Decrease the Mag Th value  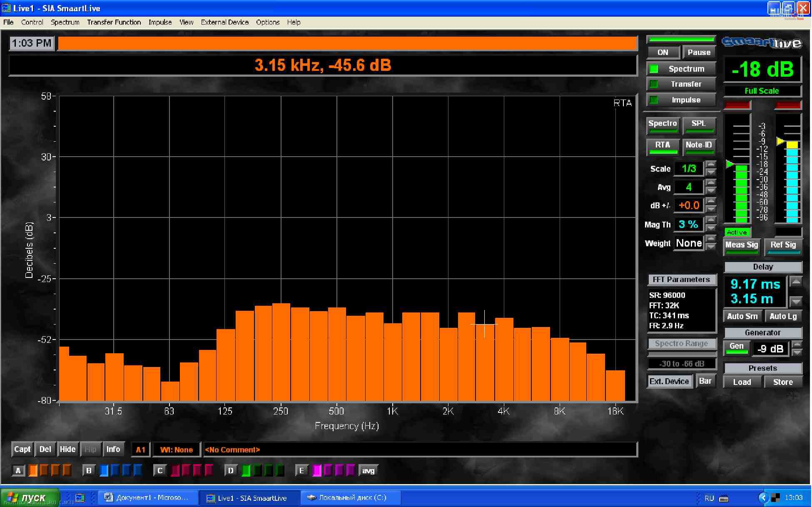pos(711,228)
